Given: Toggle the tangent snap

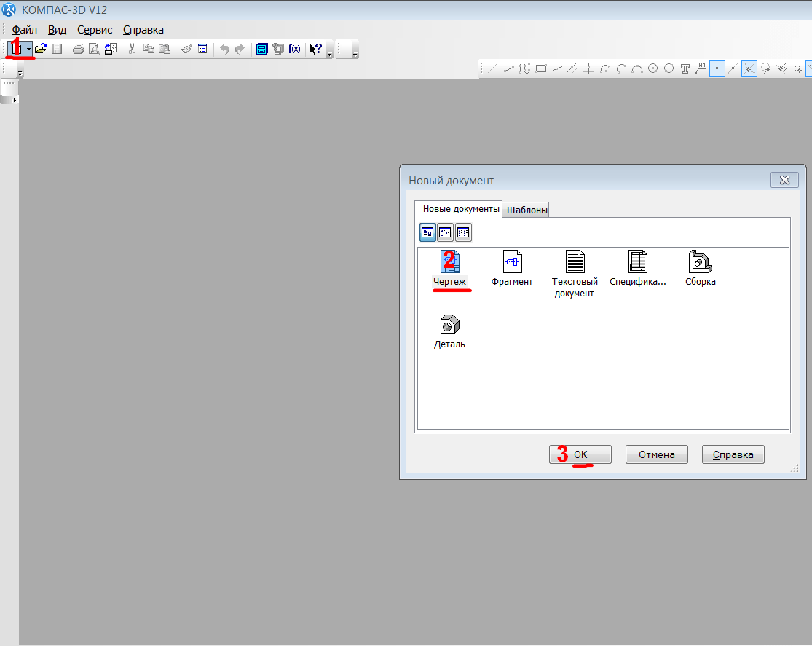Looking at the screenshot, I should tap(765, 68).
